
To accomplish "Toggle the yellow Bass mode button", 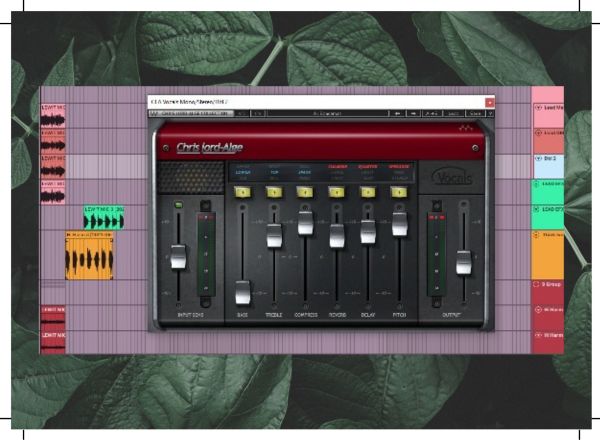I will [242, 191].
